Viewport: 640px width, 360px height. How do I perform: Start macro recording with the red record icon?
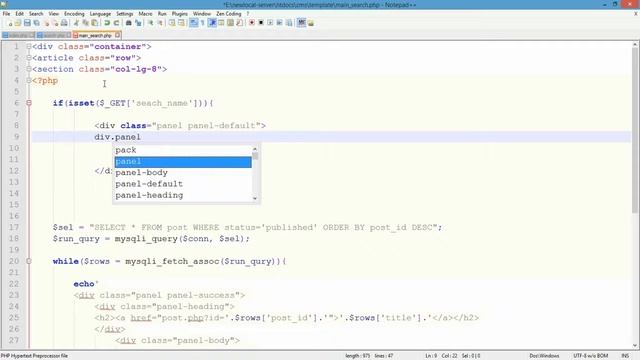tap(252, 23)
